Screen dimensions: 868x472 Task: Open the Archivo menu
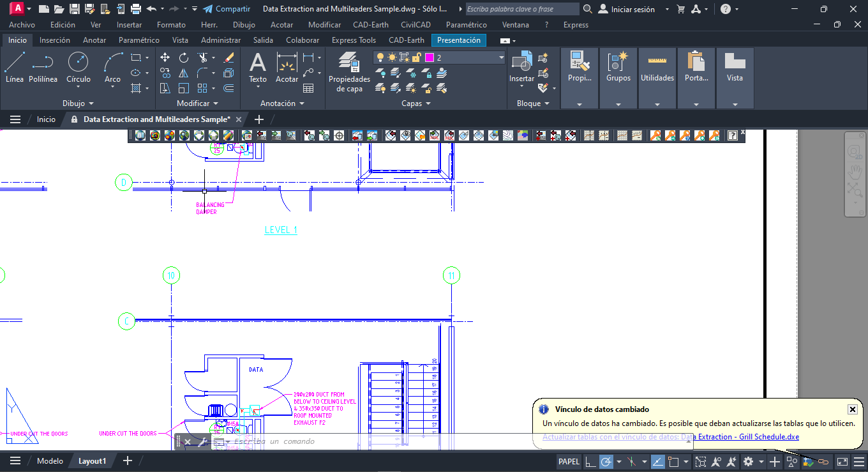[x=22, y=25]
